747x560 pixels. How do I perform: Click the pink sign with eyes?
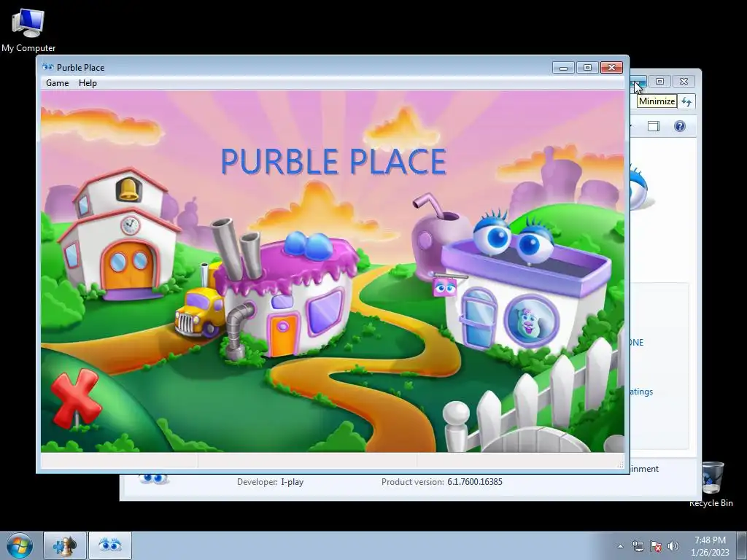(444, 287)
